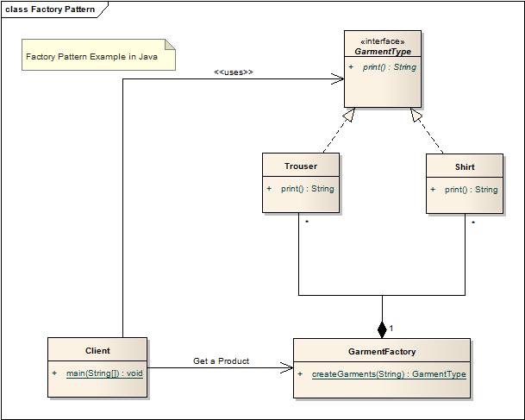Click the black composition diamond
Viewport: 525px width, 420px height.
pyautogui.click(x=382, y=330)
